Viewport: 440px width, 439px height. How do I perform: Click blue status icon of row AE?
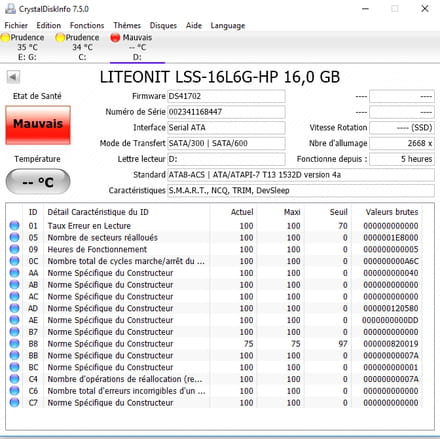pos(14,320)
